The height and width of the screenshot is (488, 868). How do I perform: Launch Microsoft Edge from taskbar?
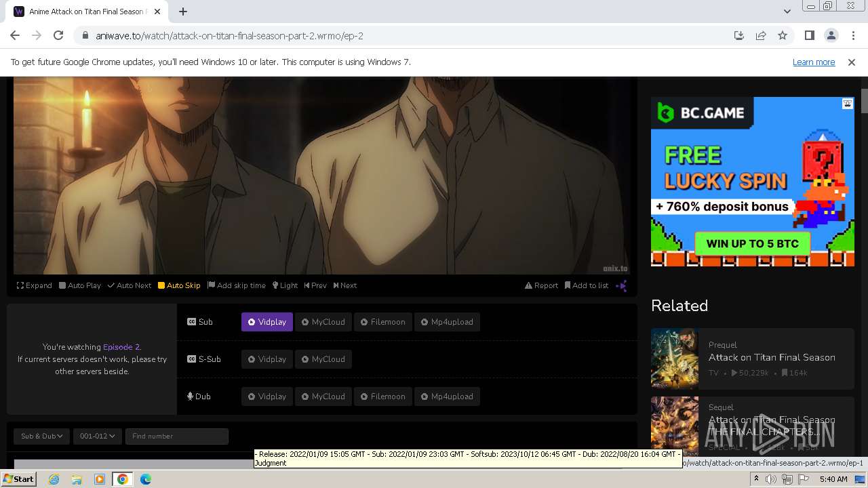146,479
